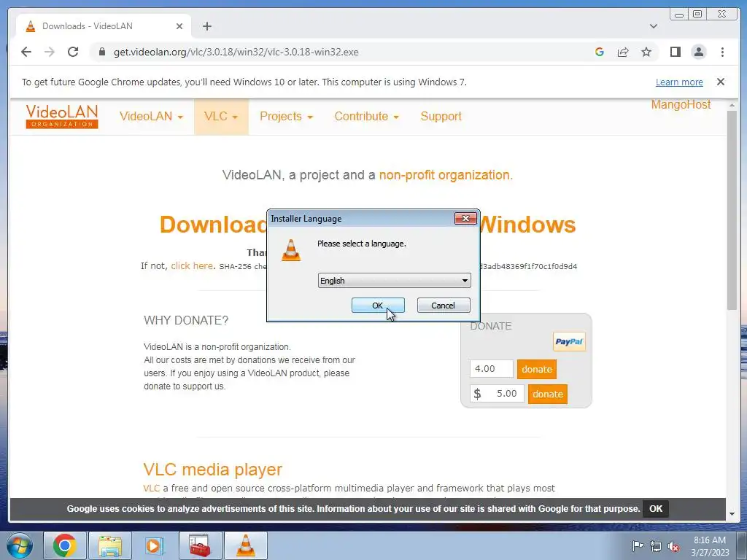Viewport: 747px width, 560px height.
Task: Dismiss the Chrome update infobar
Action: click(x=720, y=82)
